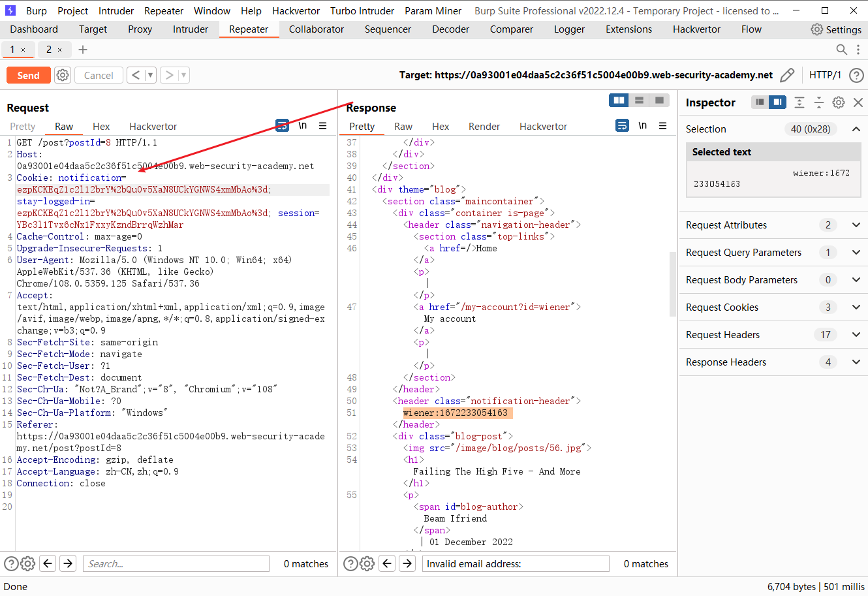The height and width of the screenshot is (596, 868).
Task: Open Inspector settings gear
Action: coord(839,102)
